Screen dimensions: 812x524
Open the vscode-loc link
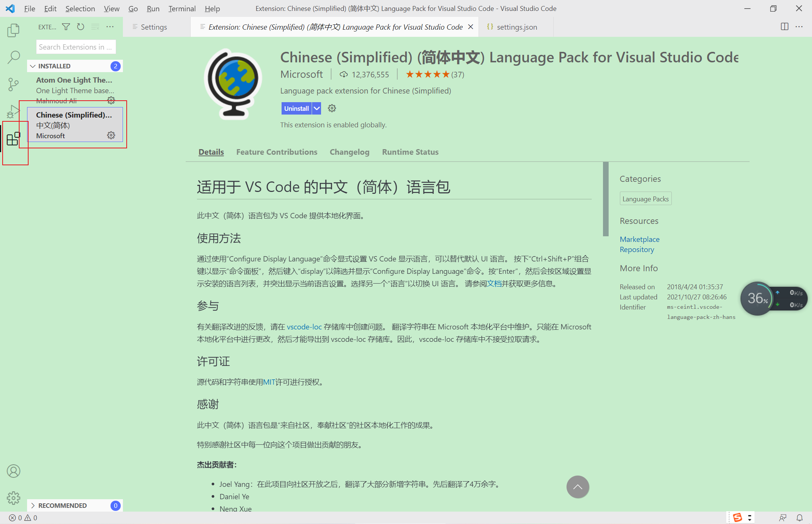[304, 327]
